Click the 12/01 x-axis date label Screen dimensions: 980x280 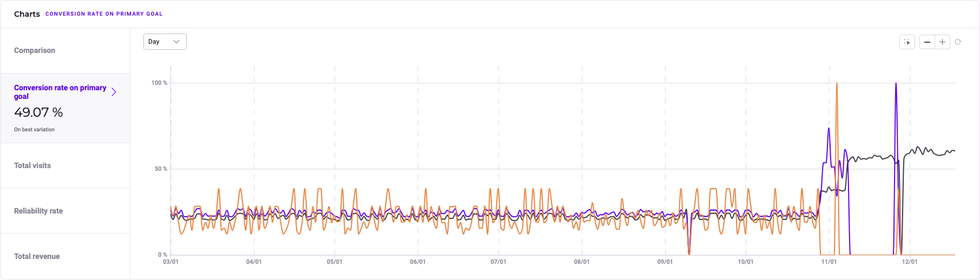click(x=909, y=262)
